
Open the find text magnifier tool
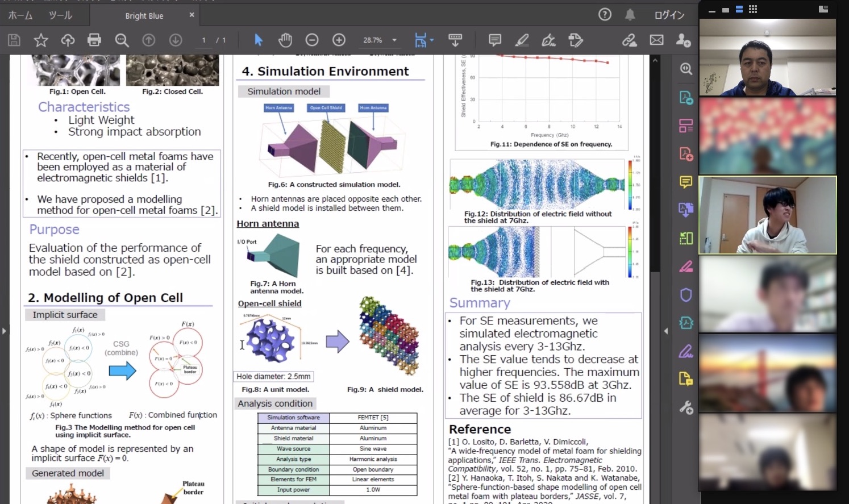pyautogui.click(x=122, y=40)
